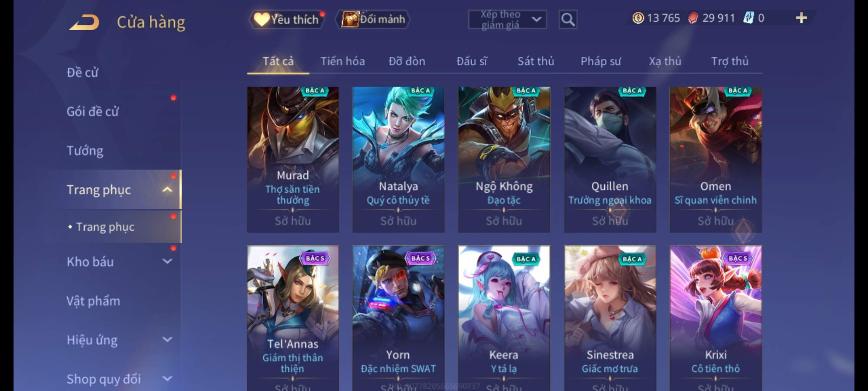Screen dimensions: 868x391
Task: Tap the blue voucher currency icon
Action: pos(748,18)
